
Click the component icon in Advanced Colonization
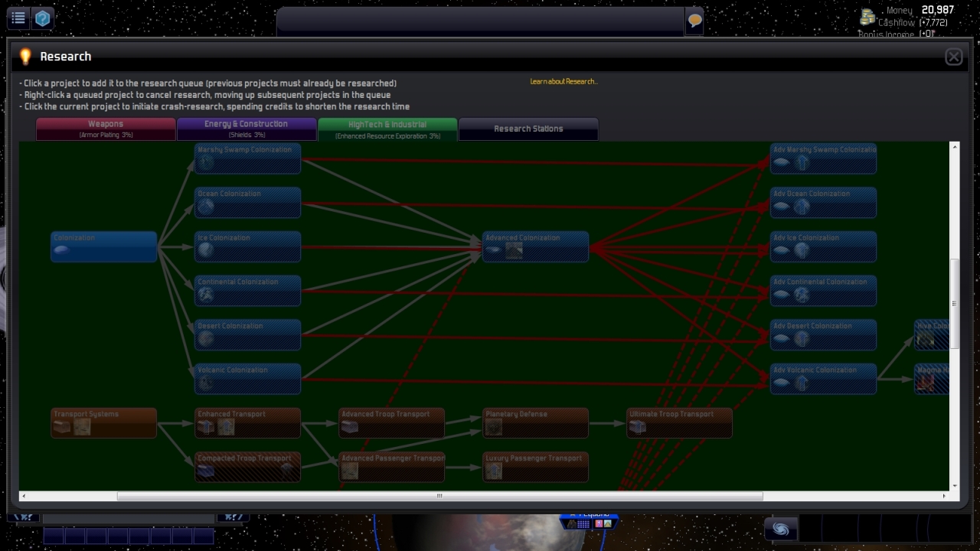pyautogui.click(x=514, y=250)
